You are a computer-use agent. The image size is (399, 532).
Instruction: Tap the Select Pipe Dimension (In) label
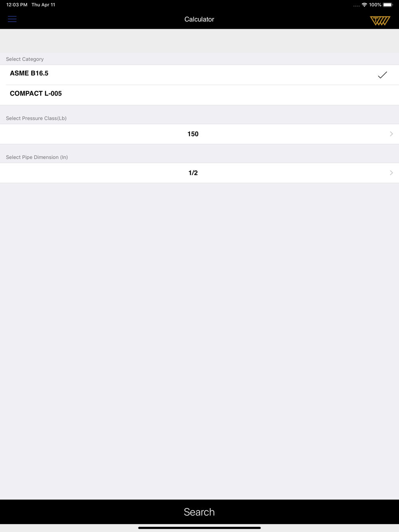coord(37,157)
